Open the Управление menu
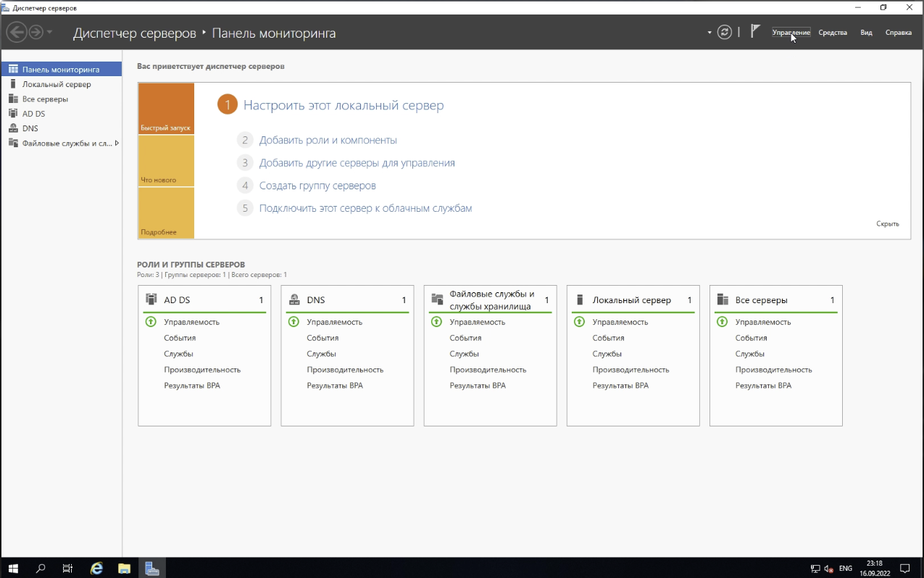The height and width of the screenshot is (578, 924). [791, 33]
